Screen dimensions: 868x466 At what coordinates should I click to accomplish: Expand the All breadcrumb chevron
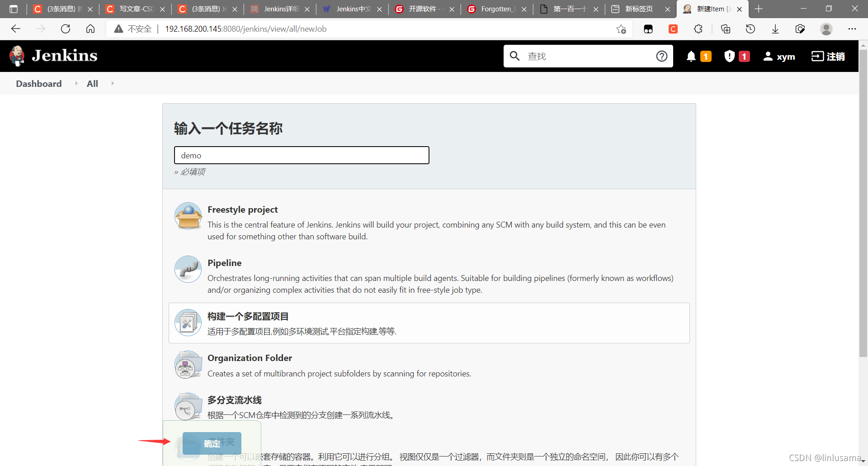coord(112,83)
